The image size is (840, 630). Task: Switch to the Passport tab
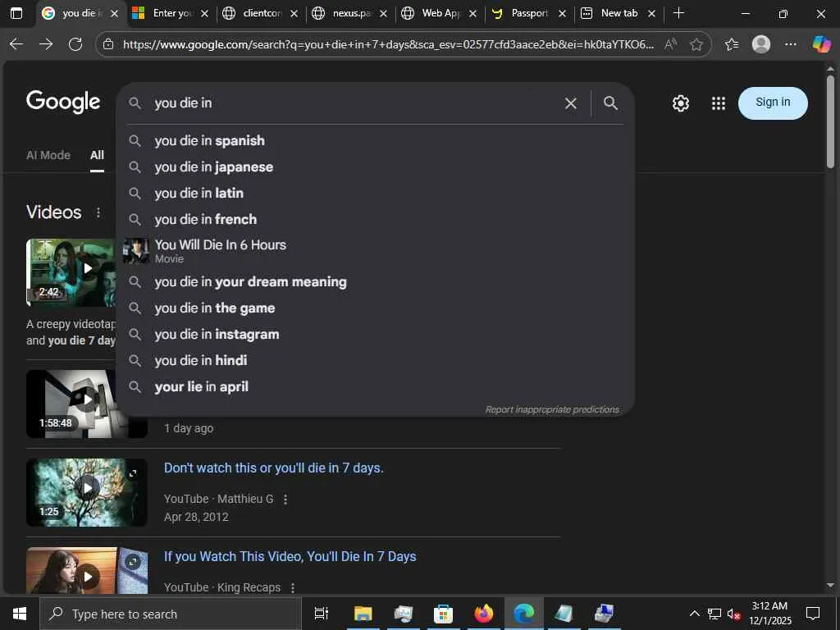(529, 13)
